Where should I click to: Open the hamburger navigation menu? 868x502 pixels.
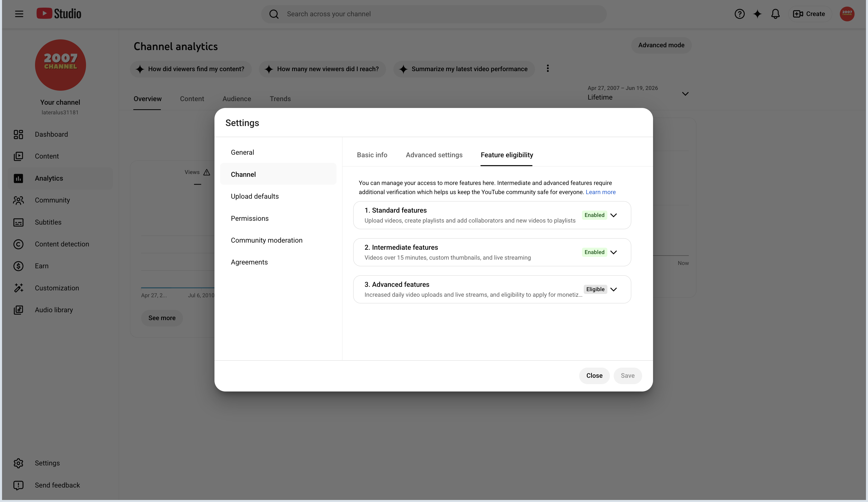(x=19, y=14)
